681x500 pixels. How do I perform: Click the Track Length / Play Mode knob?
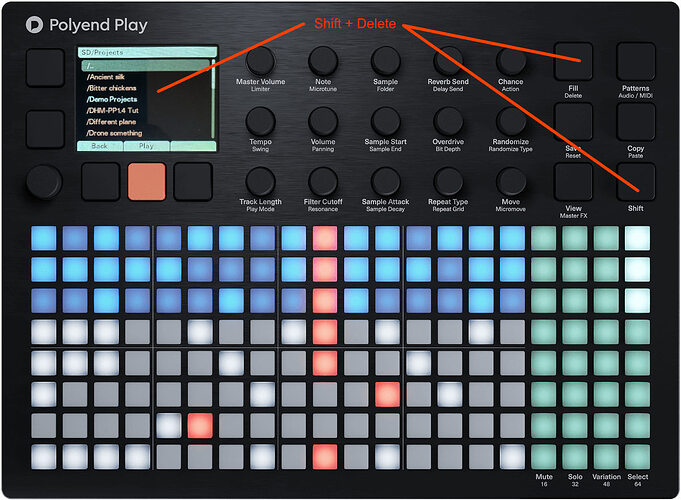click(261, 182)
